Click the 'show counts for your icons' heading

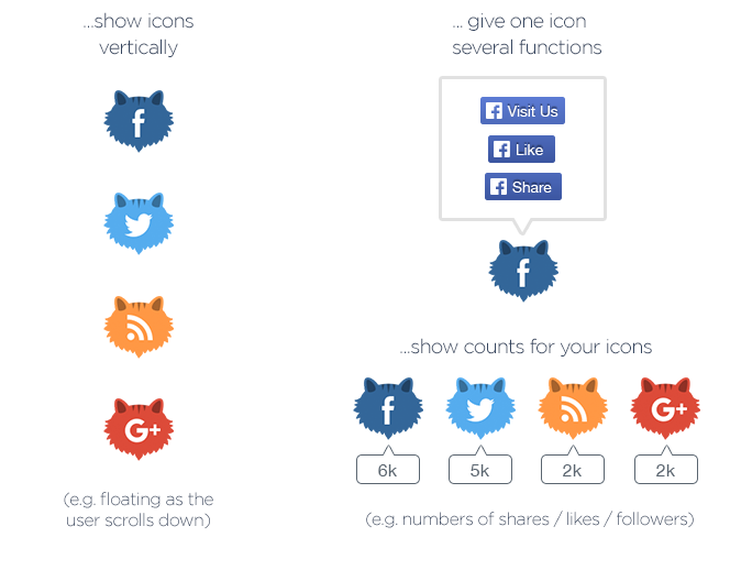tap(526, 347)
